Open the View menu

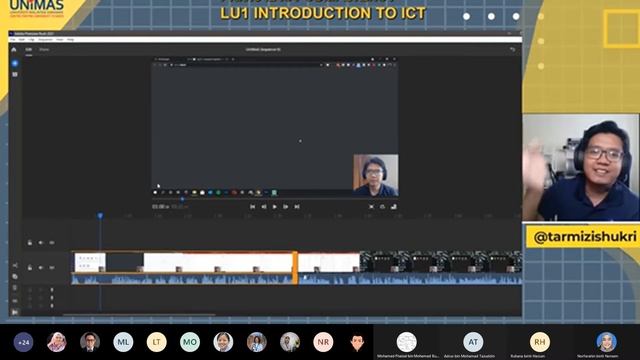(60, 40)
